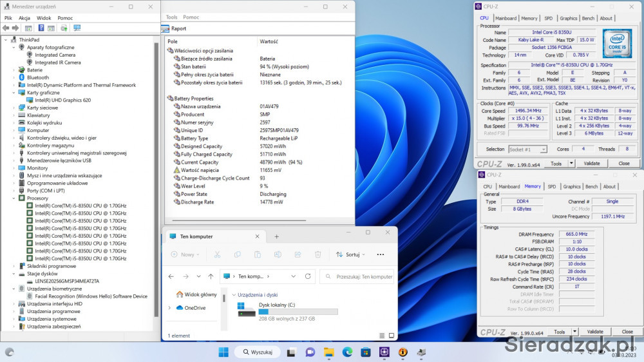Screen dimensions: 644x362
Task: Open the blue help icon in Device Manager
Action: (41, 28)
